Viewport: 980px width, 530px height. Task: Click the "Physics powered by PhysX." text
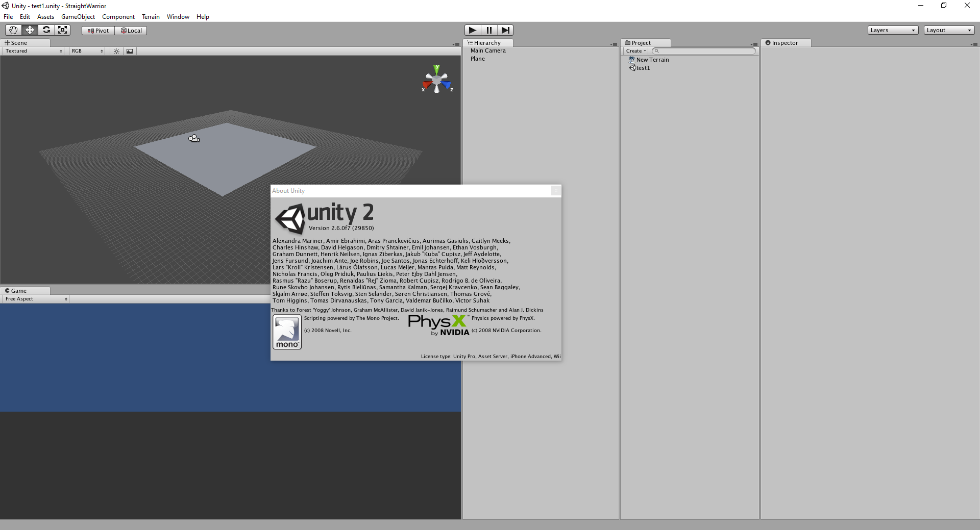point(503,318)
